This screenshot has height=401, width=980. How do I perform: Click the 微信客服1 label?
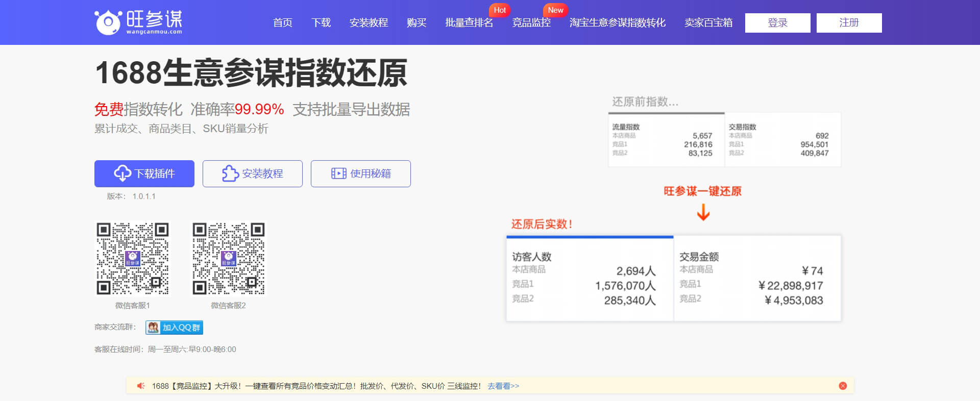click(133, 306)
